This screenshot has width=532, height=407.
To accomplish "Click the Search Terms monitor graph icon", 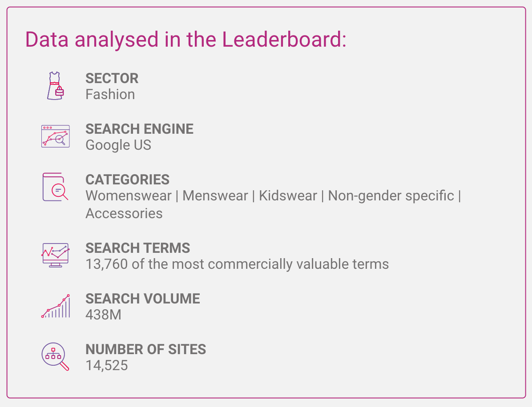I will tap(55, 255).
